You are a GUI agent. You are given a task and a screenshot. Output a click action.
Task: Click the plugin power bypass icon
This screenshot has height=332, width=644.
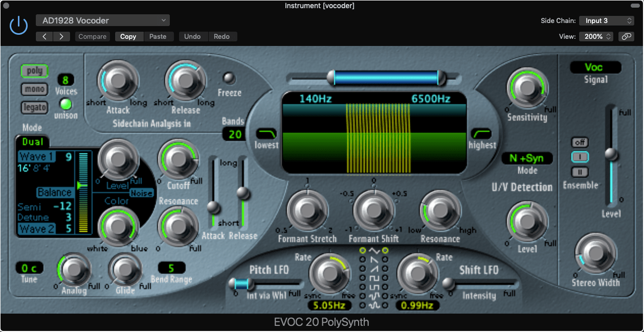tap(18, 25)
